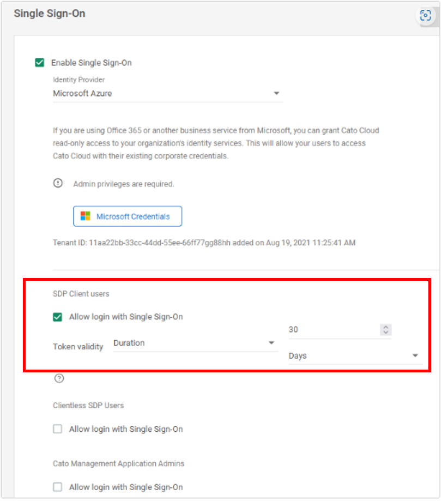Image resolution: width=448 pixels, height=501 pixels.
Task: Click the 'Clientless SDP Users' section label
Action: click(x=88, y=406)
